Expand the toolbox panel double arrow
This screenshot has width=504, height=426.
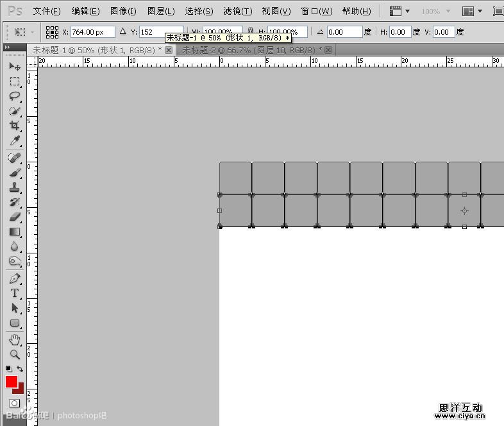click(x=7, y=47)
